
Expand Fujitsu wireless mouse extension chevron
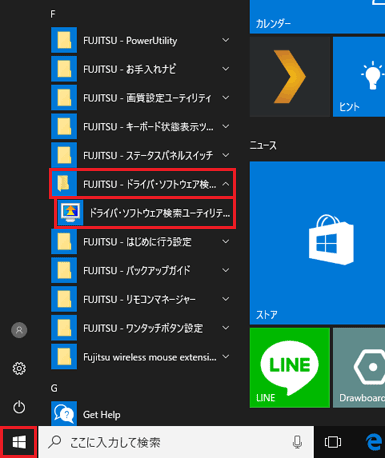pos(226,357)
